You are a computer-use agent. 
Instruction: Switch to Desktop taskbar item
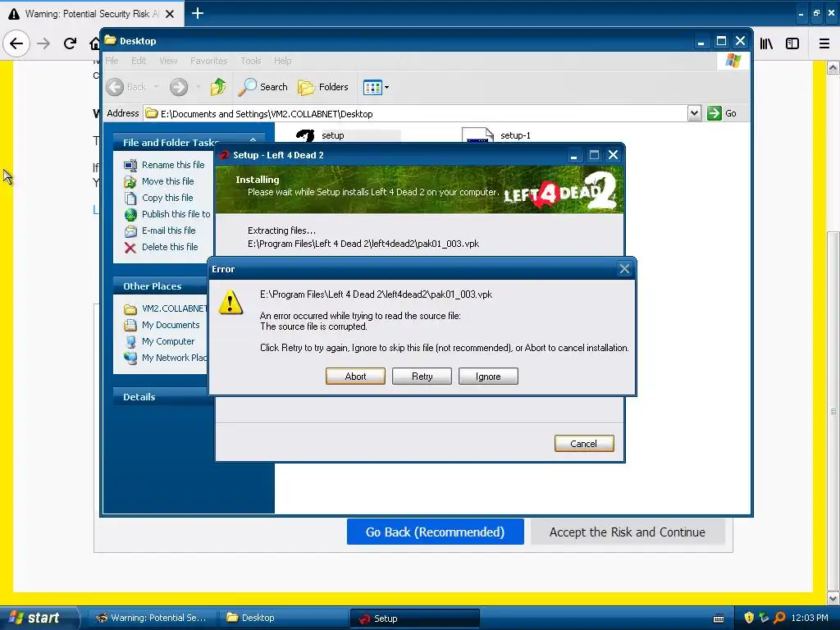click(283, 618)
